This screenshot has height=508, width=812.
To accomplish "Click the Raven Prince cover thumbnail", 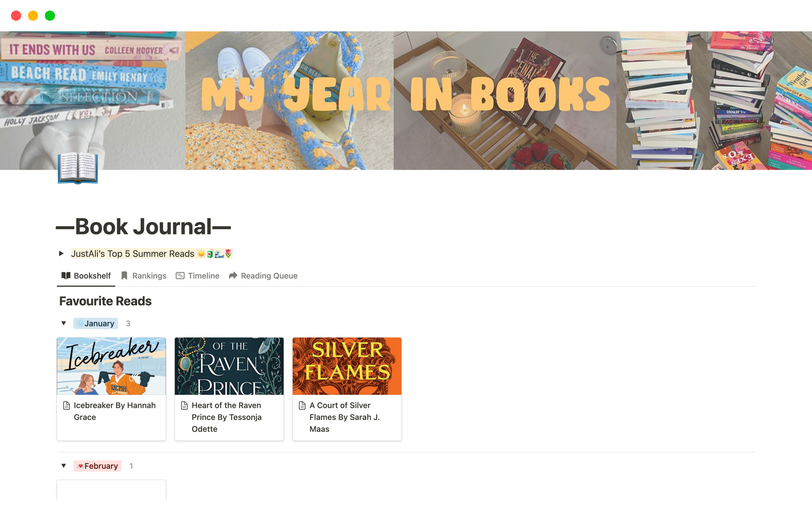I will tap(229, 366).
